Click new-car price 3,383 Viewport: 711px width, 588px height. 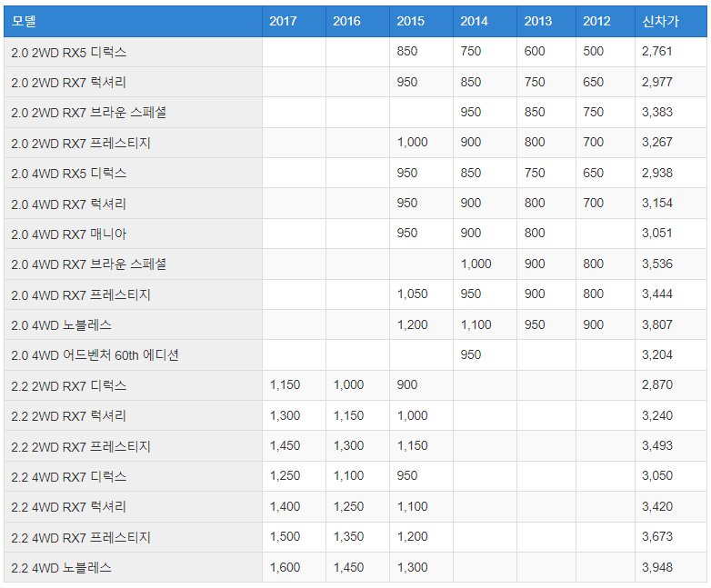click(x=657, y=112)
